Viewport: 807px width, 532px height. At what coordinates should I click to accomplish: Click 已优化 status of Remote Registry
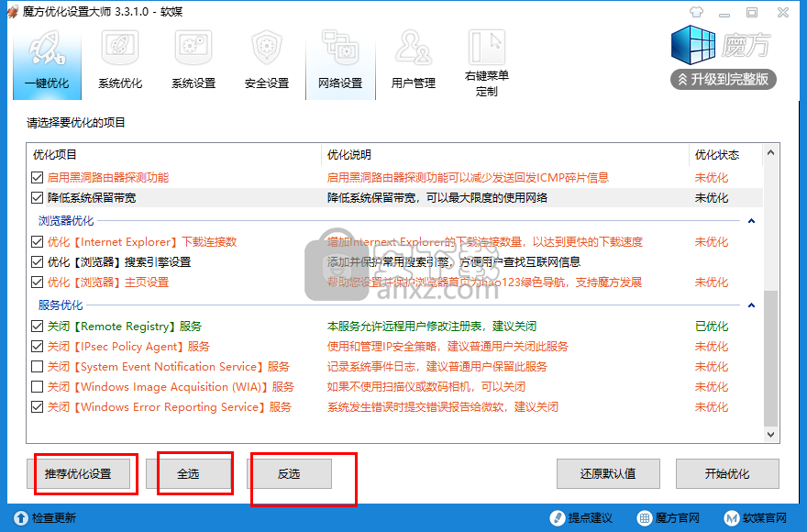712,327
